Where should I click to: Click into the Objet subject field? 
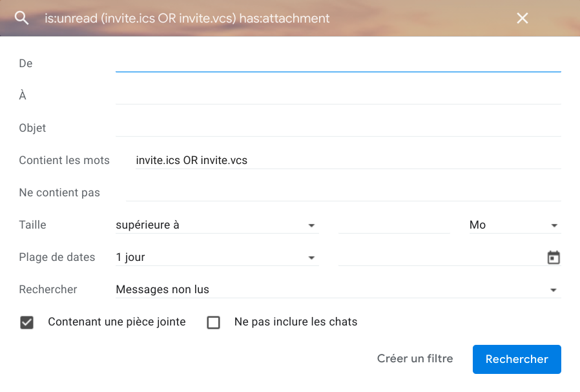338,128
